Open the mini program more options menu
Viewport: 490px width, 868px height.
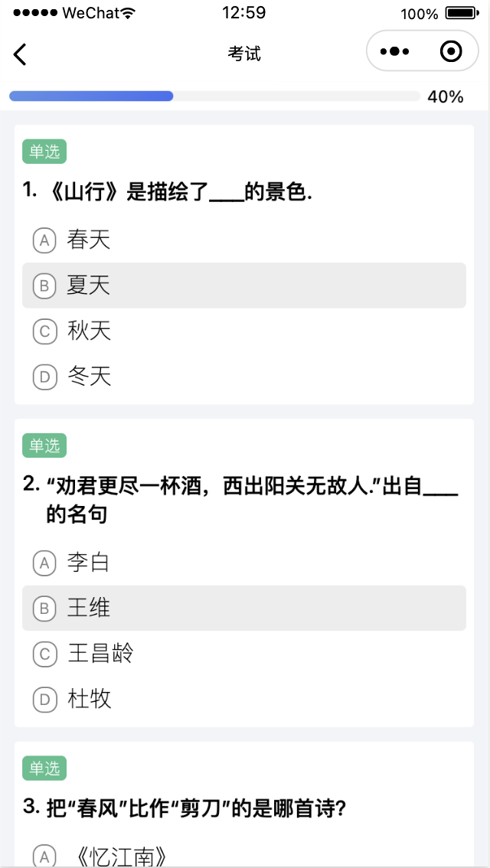(395, 52)
